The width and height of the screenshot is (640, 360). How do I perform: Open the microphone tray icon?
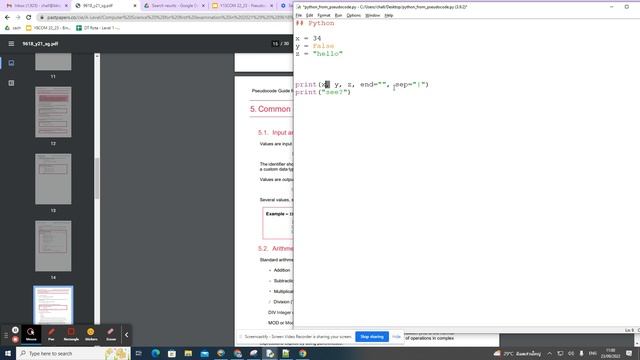click(582, 353)
